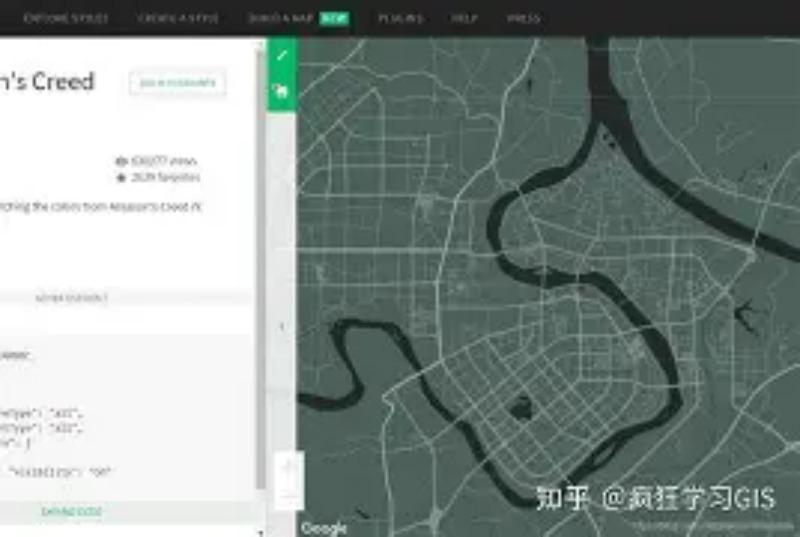Click the NEW badge beside Build a Map
This screenshot has height=537, width=800.
click(334, 19)
